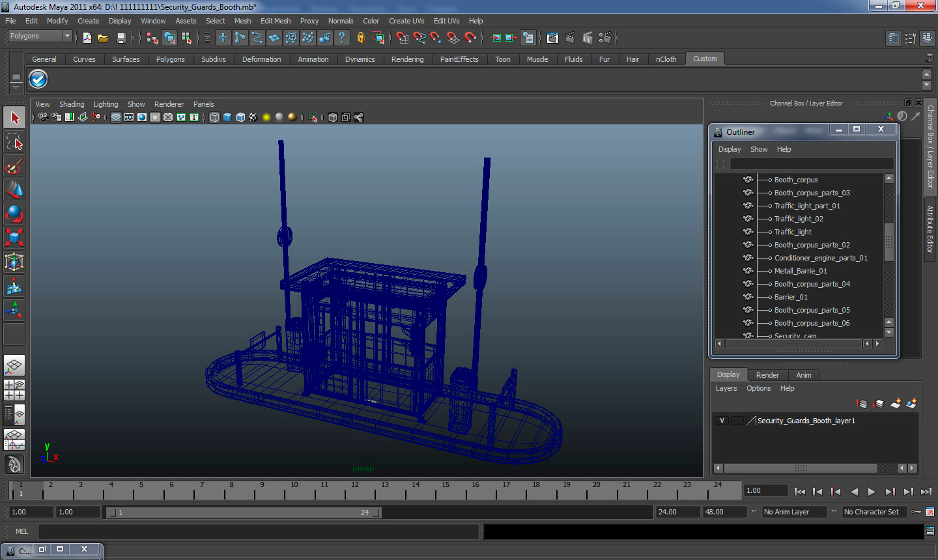Open the layer editor Options menu
Viewport: 938px width, 560px height.
(758, 388)
